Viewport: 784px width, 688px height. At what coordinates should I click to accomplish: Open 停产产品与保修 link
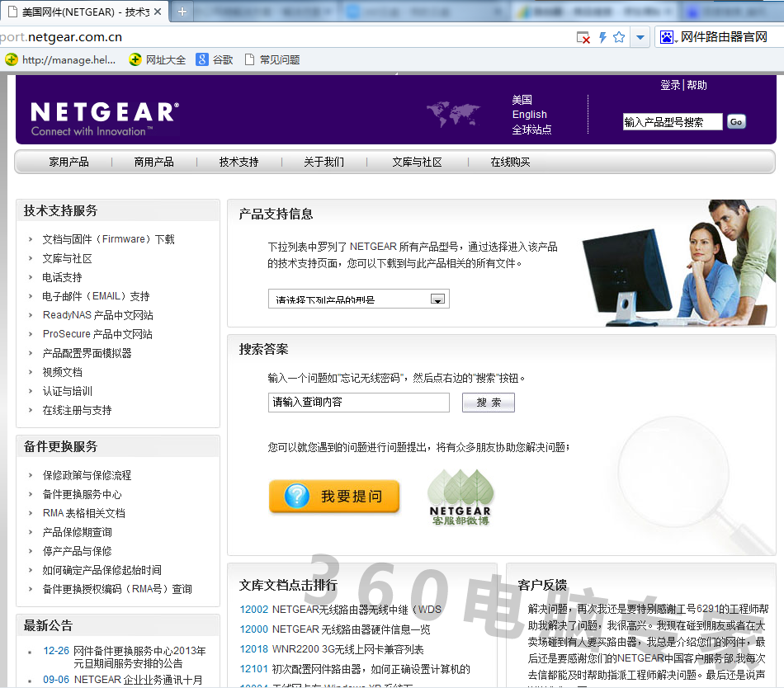click(x=77, y=551)
